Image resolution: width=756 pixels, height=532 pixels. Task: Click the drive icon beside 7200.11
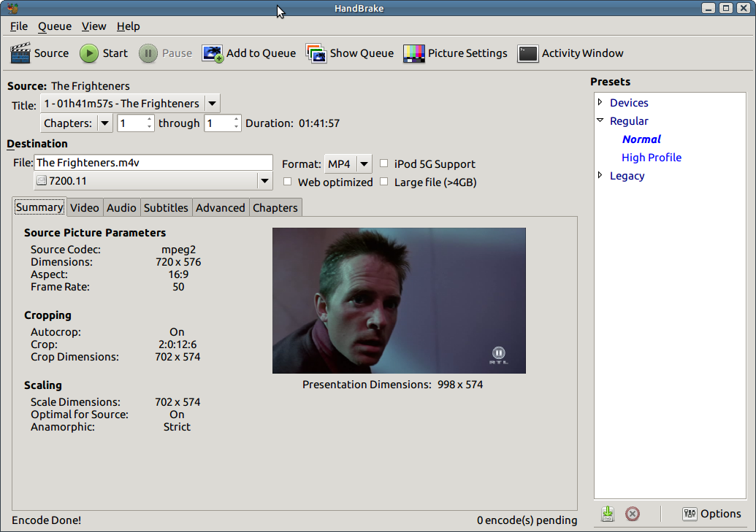(x=42, y=181)
